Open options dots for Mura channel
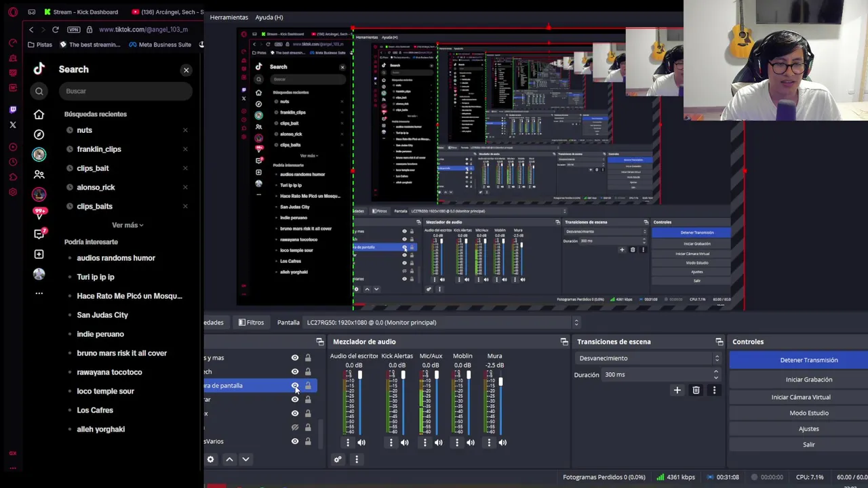 click(x=489, y=443)
